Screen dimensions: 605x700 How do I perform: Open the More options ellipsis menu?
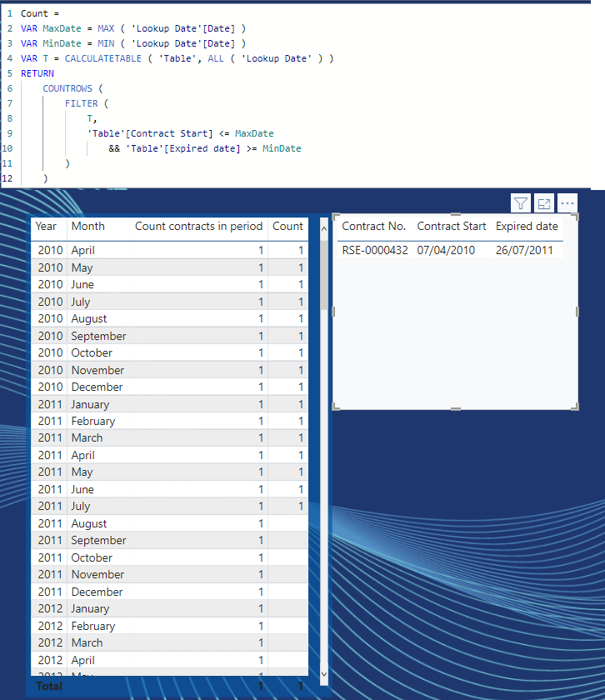click(567, 204)
